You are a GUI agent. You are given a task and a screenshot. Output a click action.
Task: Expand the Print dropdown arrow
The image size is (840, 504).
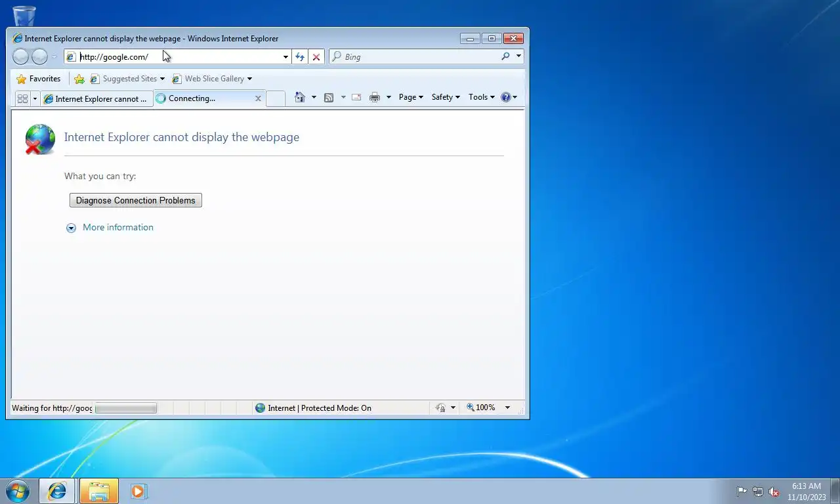[x=388, y=97]
